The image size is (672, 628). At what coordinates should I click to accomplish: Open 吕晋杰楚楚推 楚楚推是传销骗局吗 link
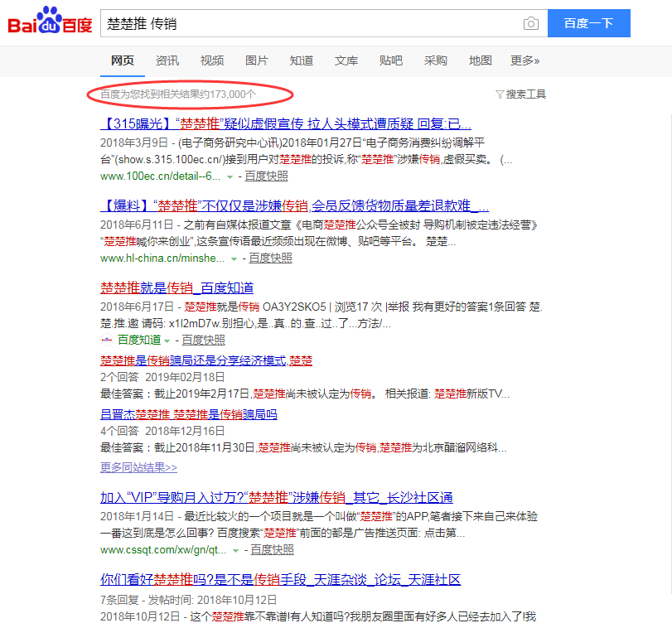tap(189, 415)
